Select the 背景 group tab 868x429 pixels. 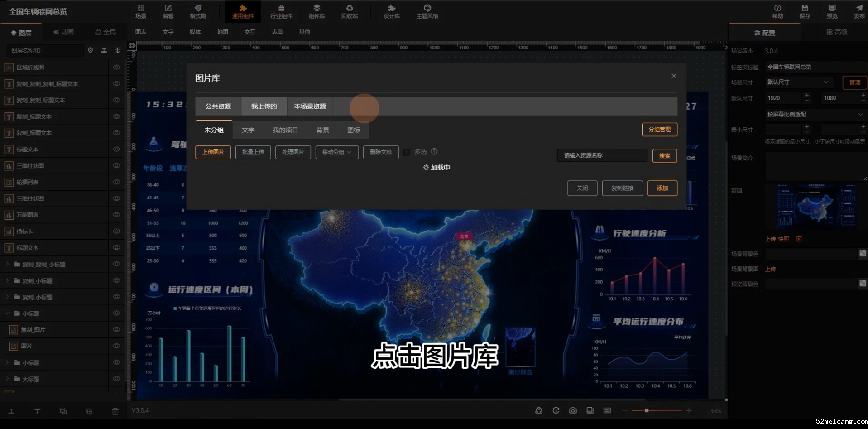point(322,130)
